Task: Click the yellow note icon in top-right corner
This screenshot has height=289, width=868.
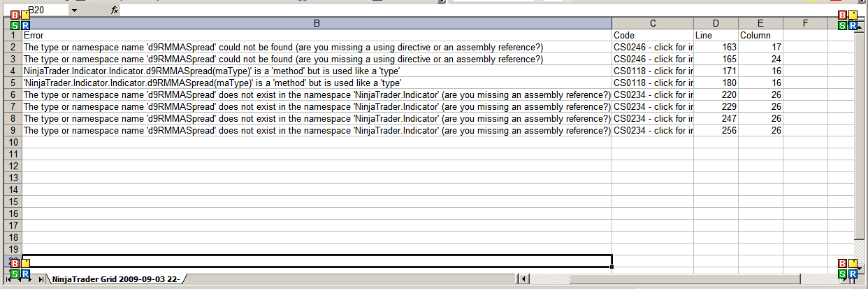Action: 853,15
